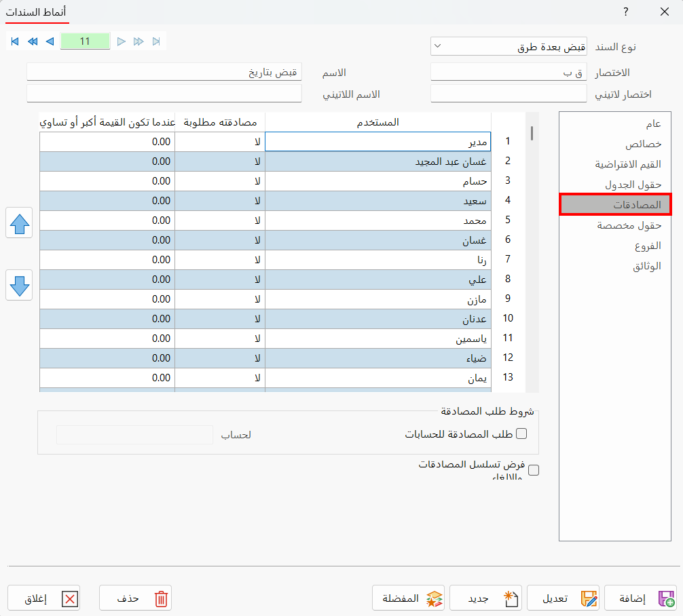Jump back several records with double-left arrow

click(x=33, y=41)
